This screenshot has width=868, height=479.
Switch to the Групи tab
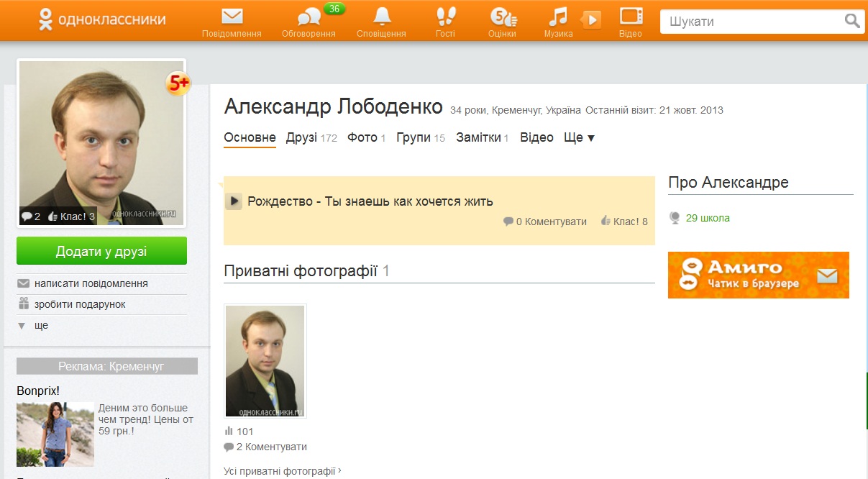click(413, 137)
